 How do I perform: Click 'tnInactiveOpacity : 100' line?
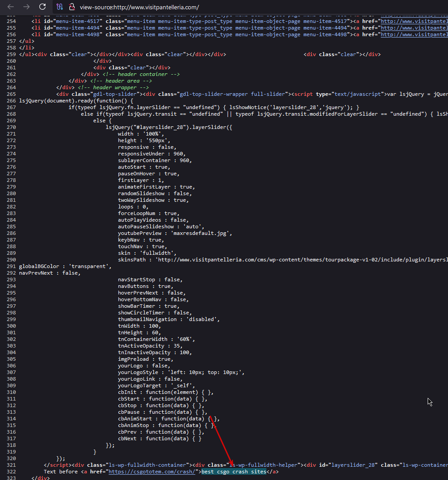[x=155, y=353]
